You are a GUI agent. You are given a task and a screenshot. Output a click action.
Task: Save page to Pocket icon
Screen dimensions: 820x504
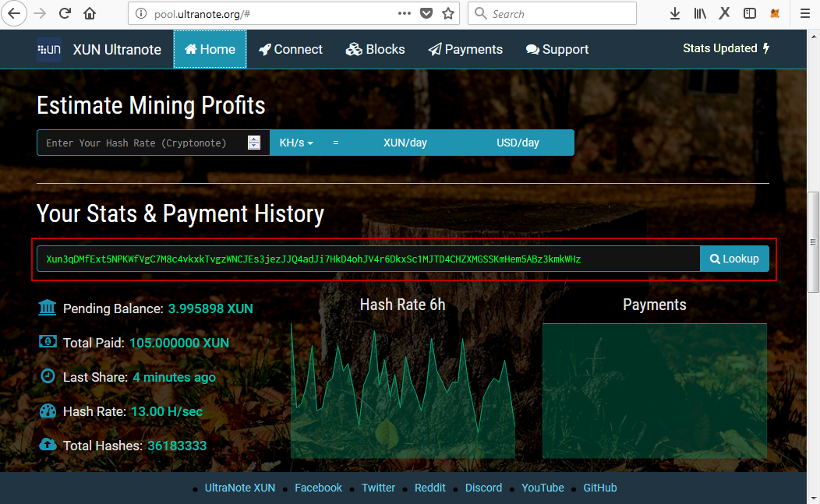tap(426, 13)
